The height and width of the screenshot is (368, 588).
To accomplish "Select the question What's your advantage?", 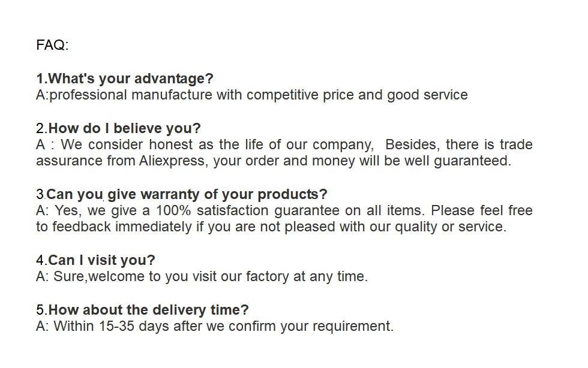I will [x=130, y=79].
